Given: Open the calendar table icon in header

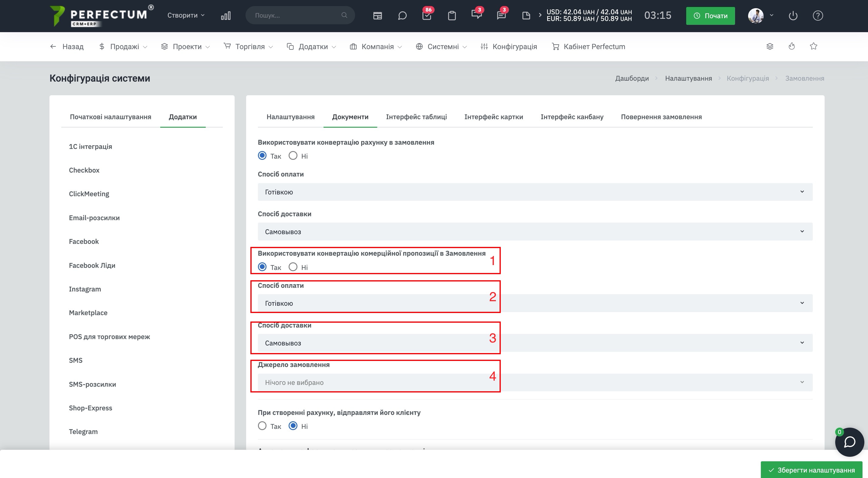Looking at the screenshot, I should click(377, 15).
